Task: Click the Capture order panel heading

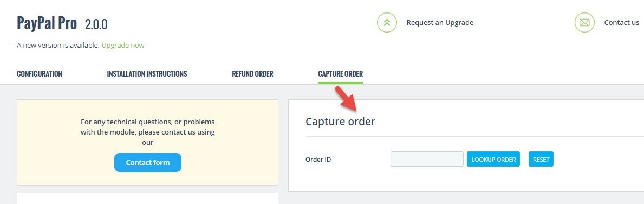Action: [340, 122]
